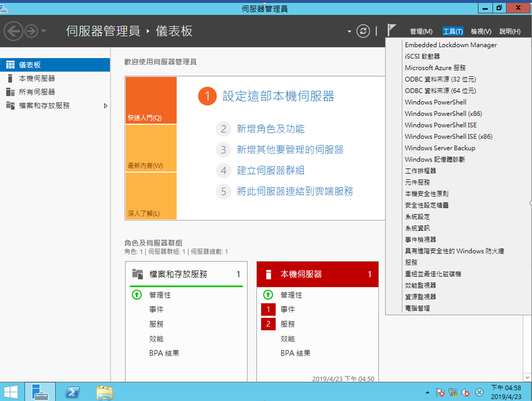Click the back navigation arrow button

coord(13,31)
